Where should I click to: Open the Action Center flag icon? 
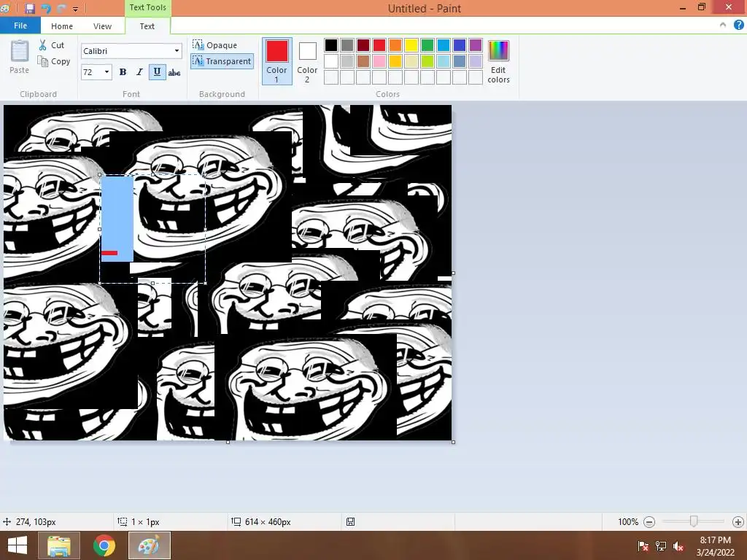pyautogui.click(x=643, y=546)
